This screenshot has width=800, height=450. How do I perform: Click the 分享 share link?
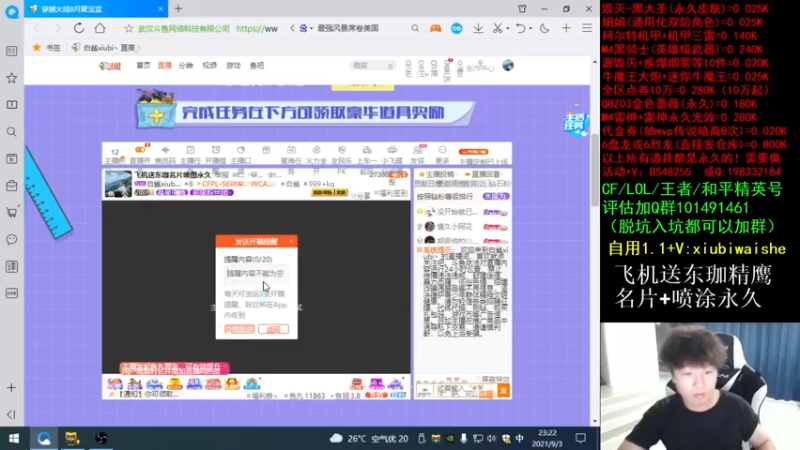pyautogui.click(x=361, y=196)
